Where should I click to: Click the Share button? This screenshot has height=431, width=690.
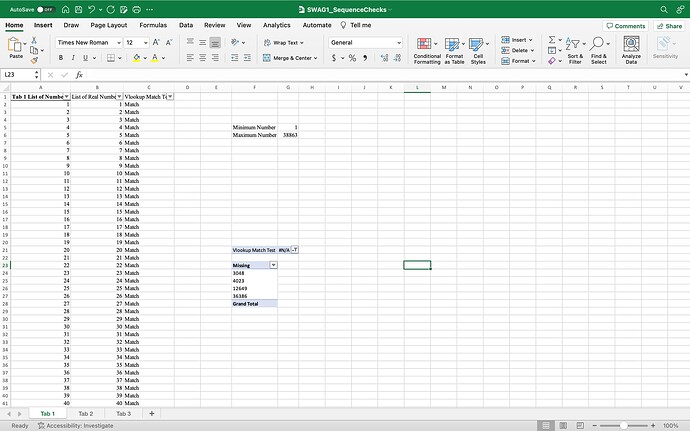(x=669, y=26)
